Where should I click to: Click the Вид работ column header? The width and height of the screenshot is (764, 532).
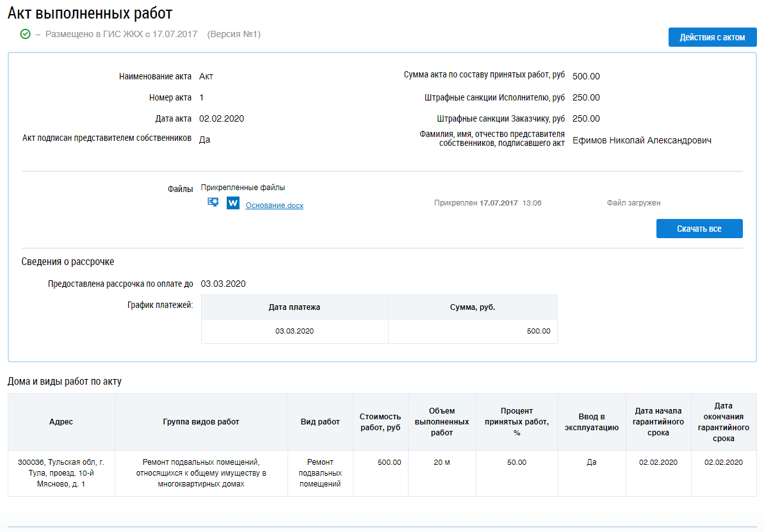click(x=320, y=422)
